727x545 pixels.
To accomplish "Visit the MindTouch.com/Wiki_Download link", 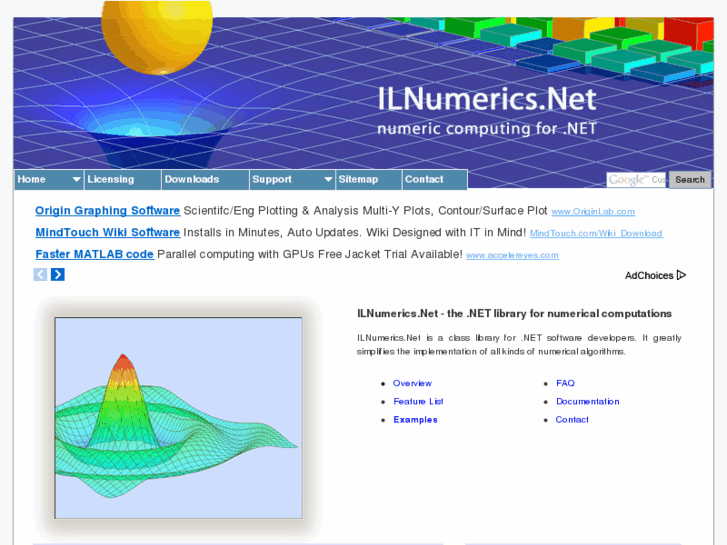I will click(x=596, y=233).
